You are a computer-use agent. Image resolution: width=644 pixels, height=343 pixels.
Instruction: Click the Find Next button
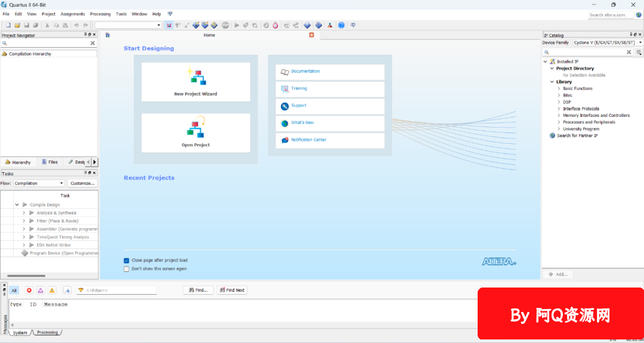point(232,290)
